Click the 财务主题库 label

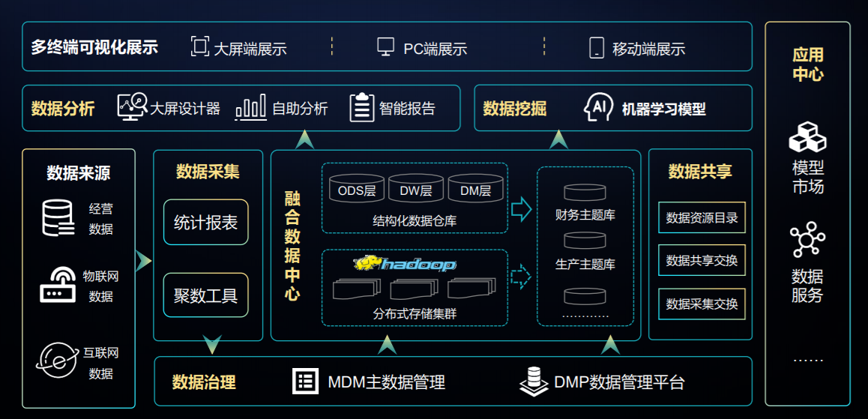pyautogui.click(x=585, y=215)
